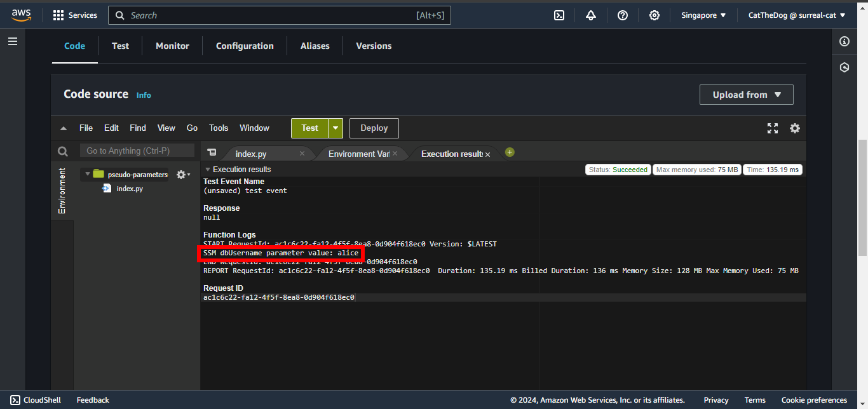Image resolution: width=868 pixels, height=409 pixels.
Task: Switch to the Configuration tab
Action: pos(245,46)
